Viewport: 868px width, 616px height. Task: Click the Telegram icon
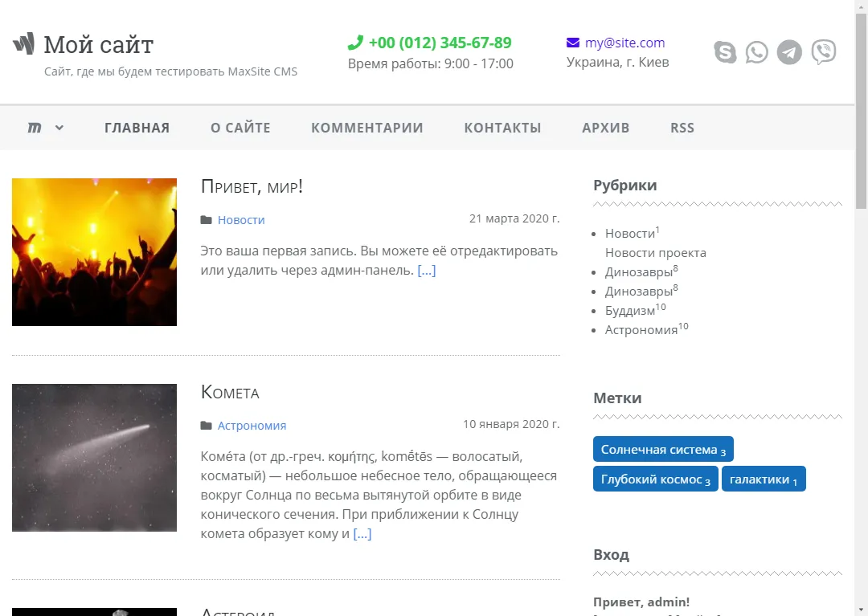click(x=789, y=53)
